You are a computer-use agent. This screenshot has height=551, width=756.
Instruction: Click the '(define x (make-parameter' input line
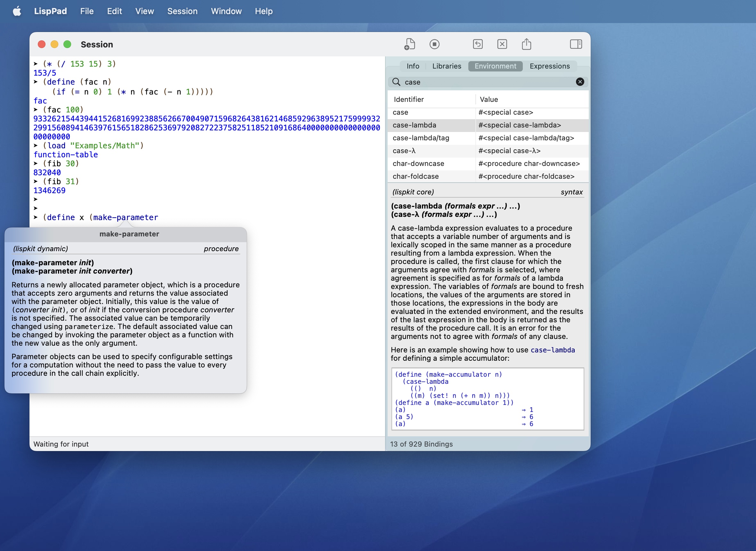[x=96, y=218]
